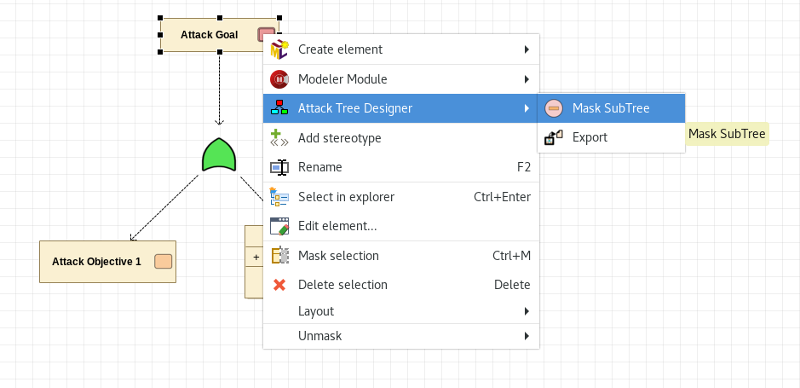
Task: Click the top-left selection handle of Attack Goal
Action: 161,18
